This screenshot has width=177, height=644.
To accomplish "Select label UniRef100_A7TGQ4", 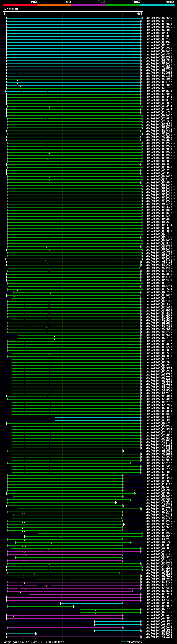I will pos(159,591).
